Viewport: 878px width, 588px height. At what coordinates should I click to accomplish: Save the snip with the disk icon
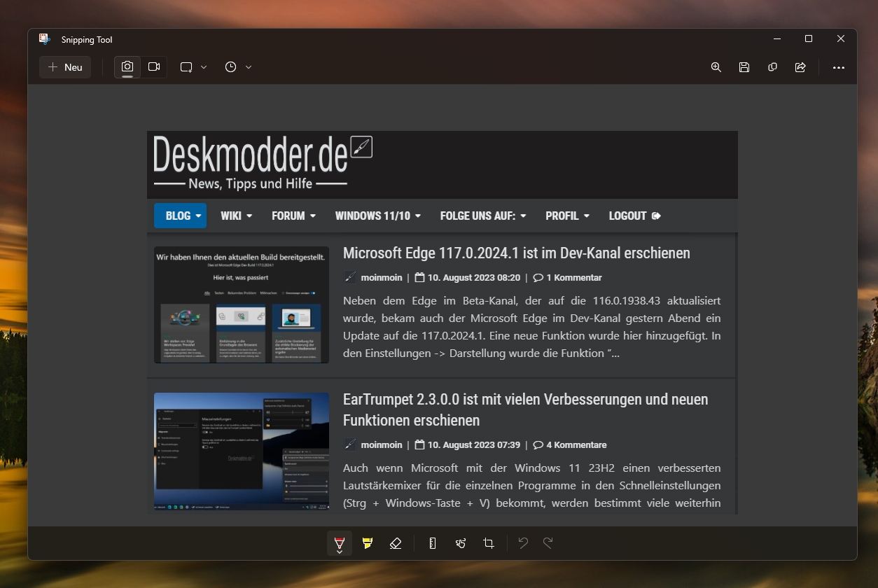point(744,67)
